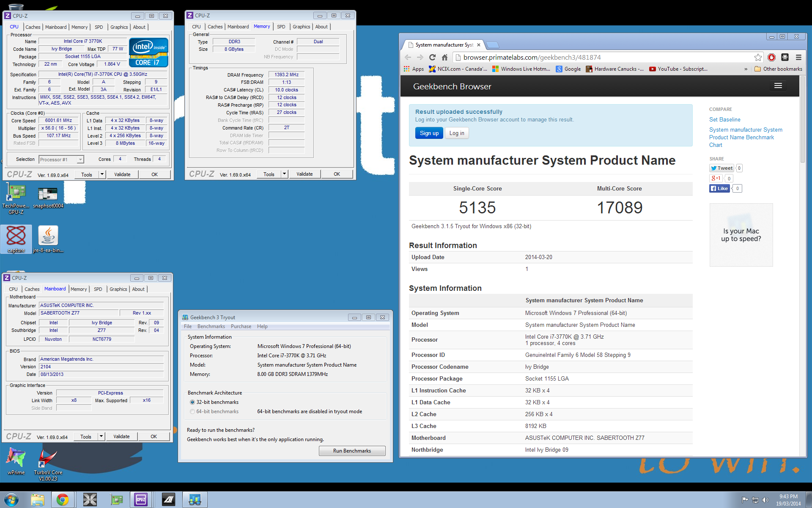Open the Hardware Canucks bookmark
Image resolution: width=812 pixels, height=508 pixels.
pos(615,69)
